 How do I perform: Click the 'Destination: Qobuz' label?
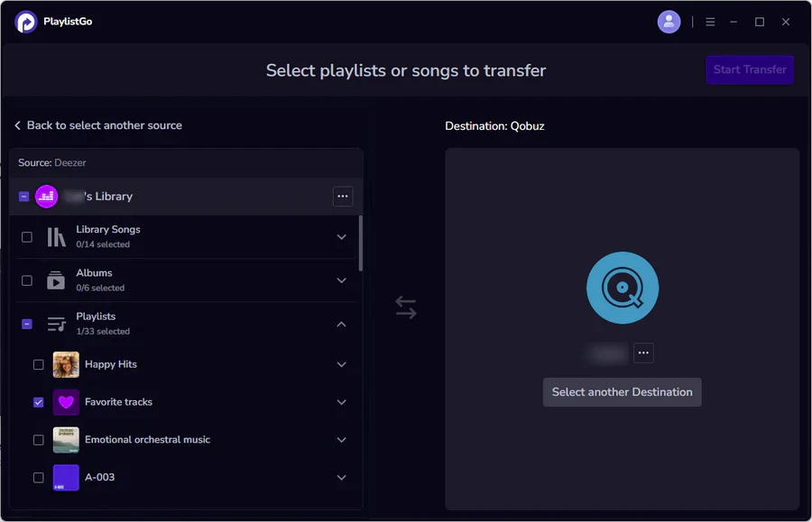click(x=494, y=126)
